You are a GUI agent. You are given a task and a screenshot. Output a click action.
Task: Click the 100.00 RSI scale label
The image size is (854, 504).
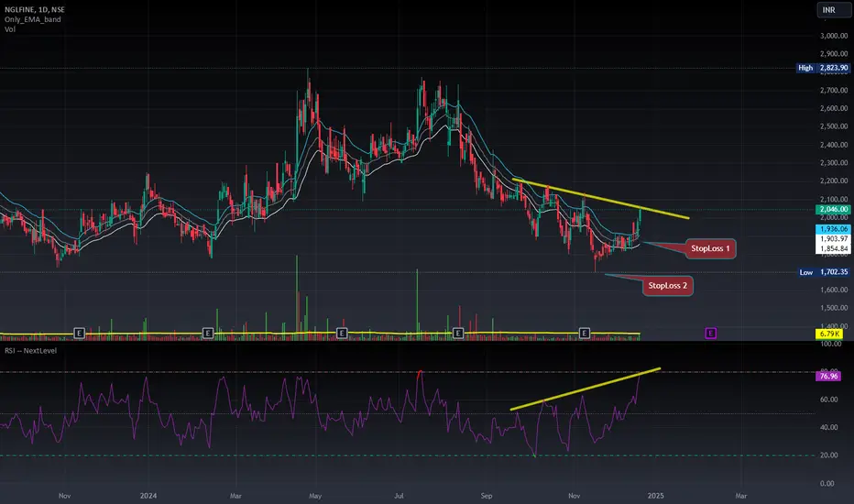(830, 344)
